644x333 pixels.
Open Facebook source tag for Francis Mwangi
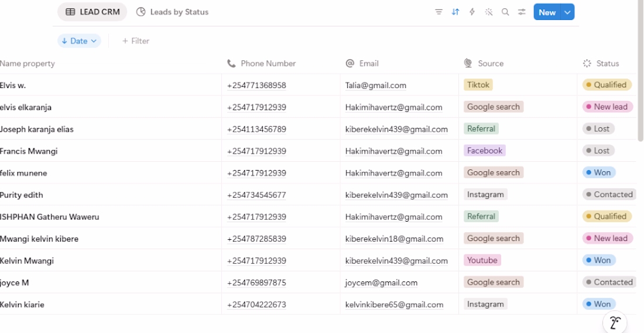pos(485,151)
